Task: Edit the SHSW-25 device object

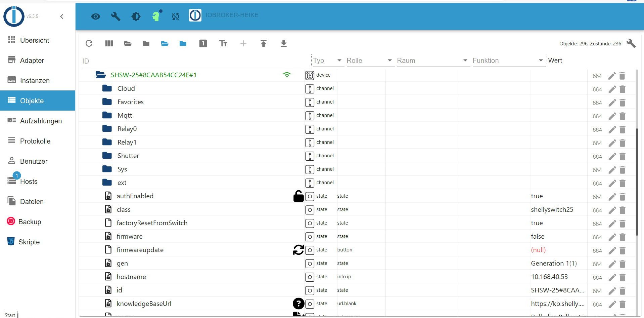Action: click(612, 76)
